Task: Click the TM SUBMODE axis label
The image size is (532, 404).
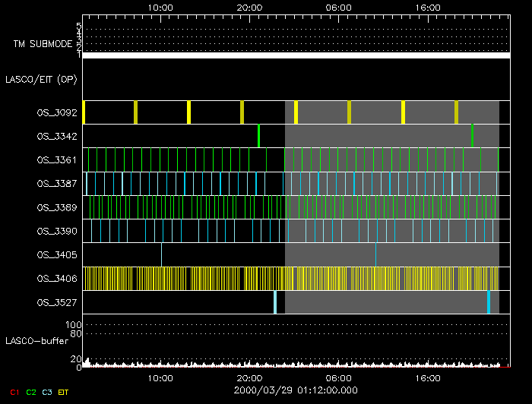Action: 43,44
